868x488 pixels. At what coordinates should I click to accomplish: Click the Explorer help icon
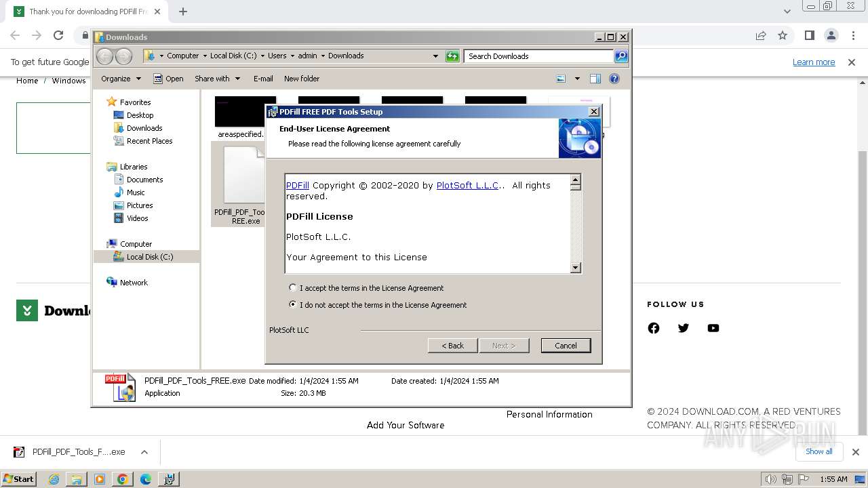(614, 79)
